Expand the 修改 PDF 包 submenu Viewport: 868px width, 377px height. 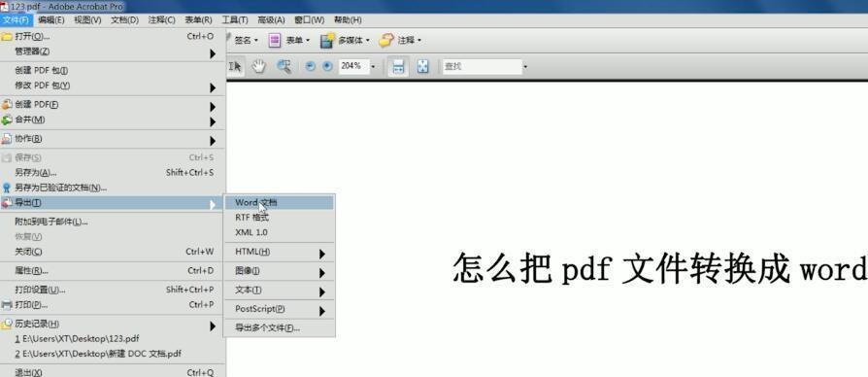[x=113, y=86]
